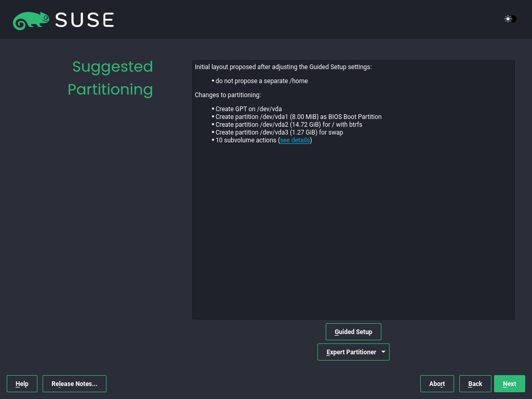Proceed by clicking Next
The image size is (532, 399).
click(x=509, y=383)
